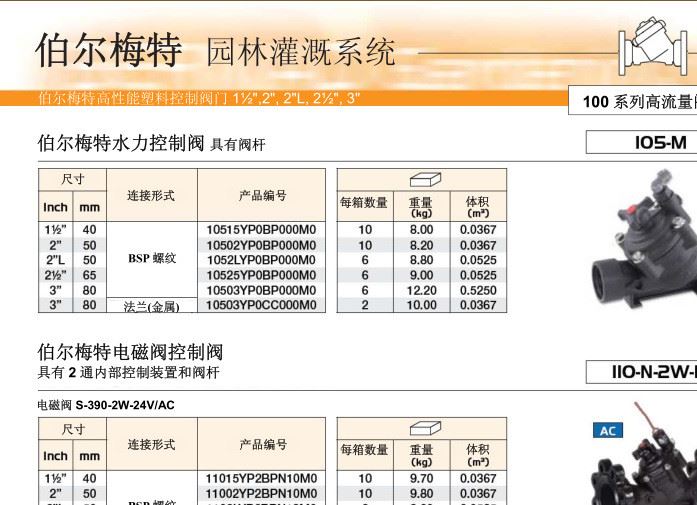697x505 pixels.
Task: Click product code 11015YP2BPN10M0
Action: (x=261, y=479)
